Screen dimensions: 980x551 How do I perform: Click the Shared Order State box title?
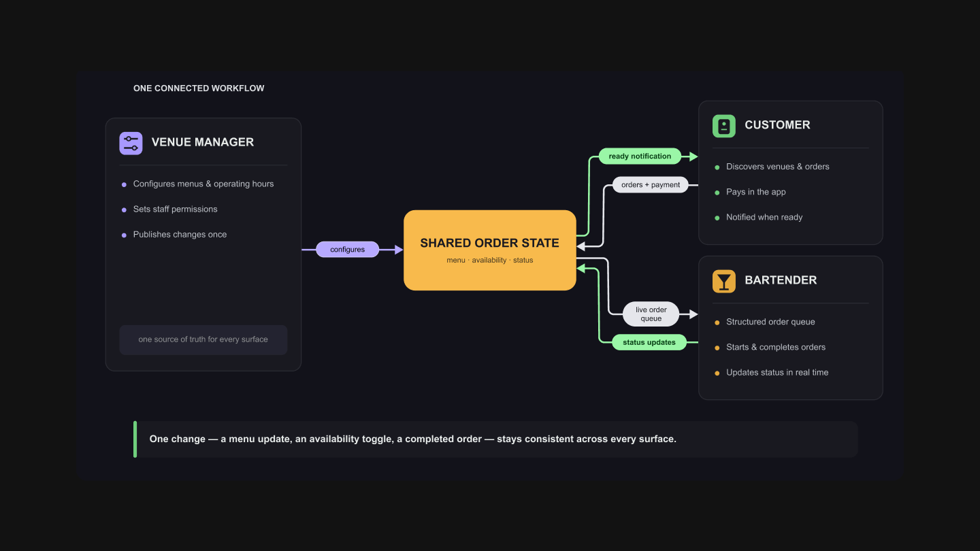point(490,243)
